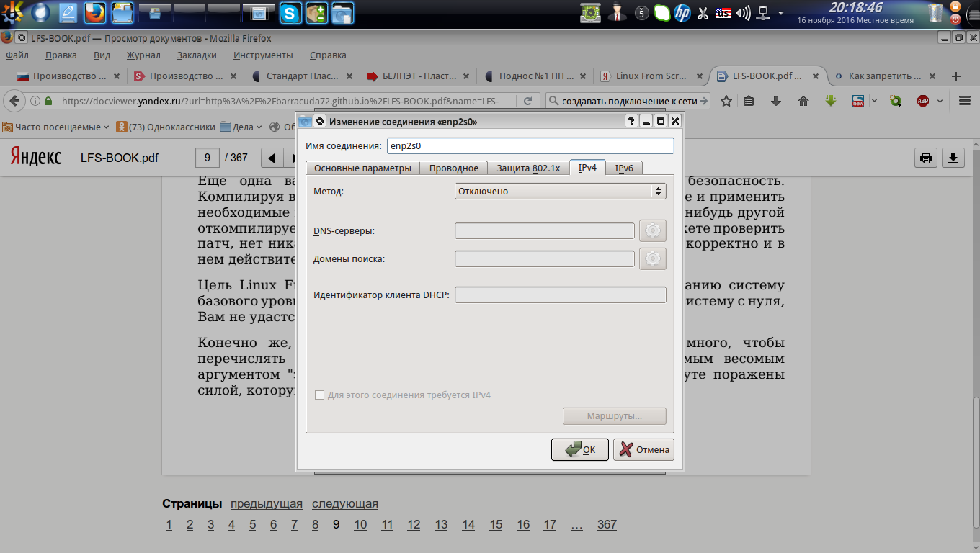Switch to the 'БЕЛПЭТ - Пласт...' browser tab
The width and height of the screenshot is (980, 553).
[x=418, y=76]
